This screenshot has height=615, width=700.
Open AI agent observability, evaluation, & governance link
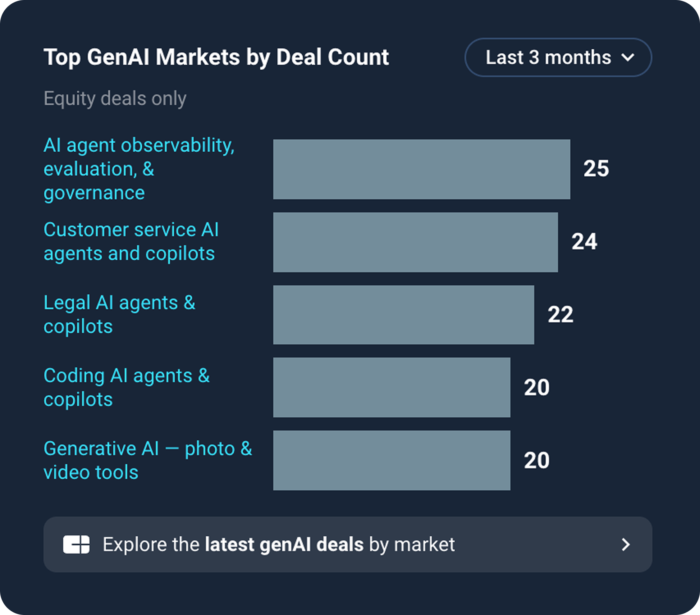click(x=139, y=169)
